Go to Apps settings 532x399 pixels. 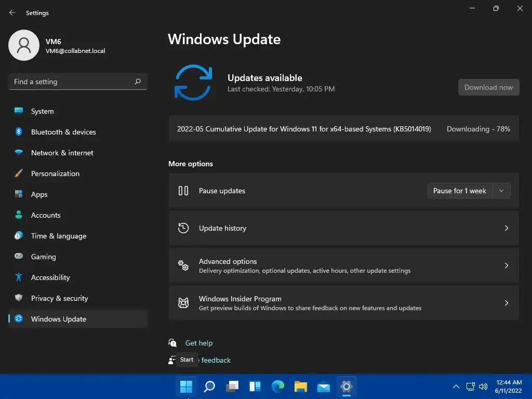(x=78, y=194)
